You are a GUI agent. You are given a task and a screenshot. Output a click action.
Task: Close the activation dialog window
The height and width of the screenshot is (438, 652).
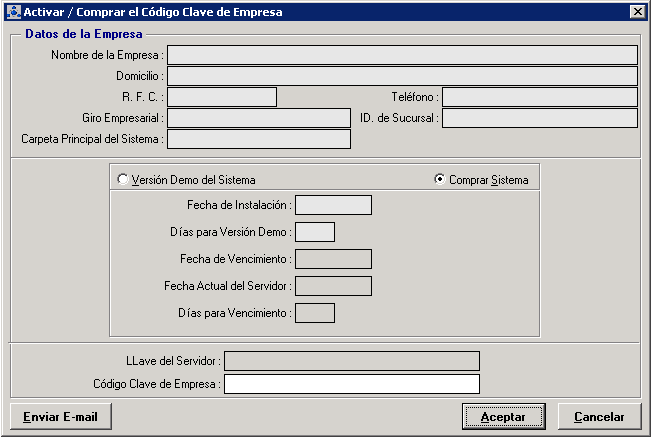click(x=637, y=12)
